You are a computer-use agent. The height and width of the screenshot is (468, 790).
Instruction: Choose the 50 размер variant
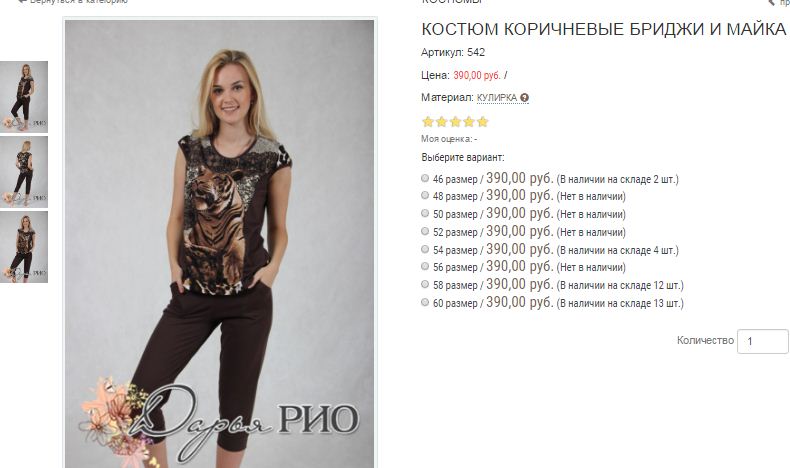(425, 213)
